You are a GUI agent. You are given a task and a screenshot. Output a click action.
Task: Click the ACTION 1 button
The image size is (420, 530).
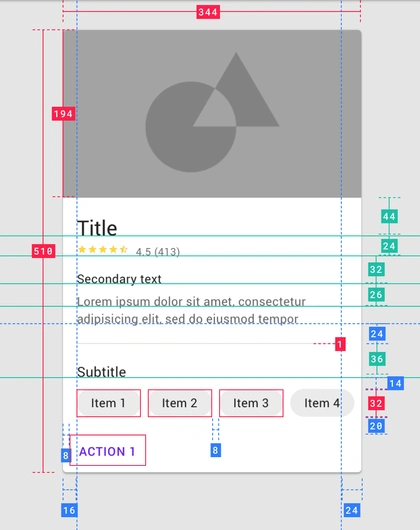107,450
